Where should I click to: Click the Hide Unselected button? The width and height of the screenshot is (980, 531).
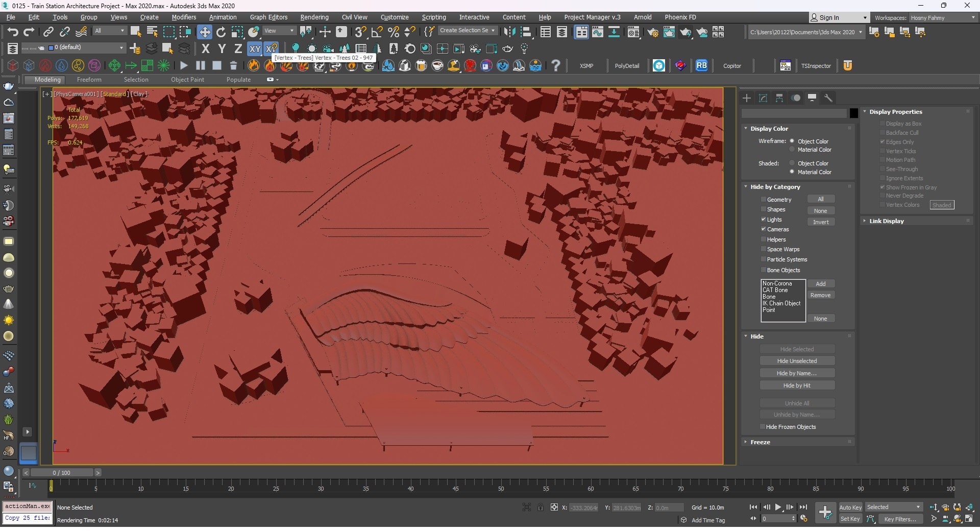click(x=797, y=361)
